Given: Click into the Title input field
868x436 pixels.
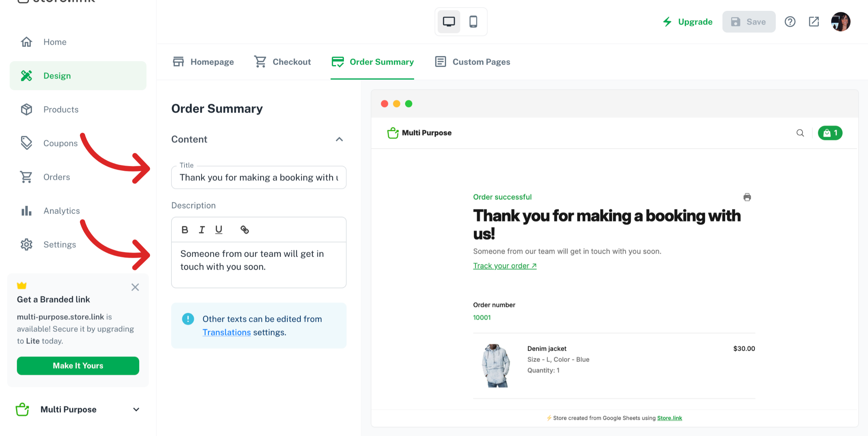Looking at the screenshot, I should [x=259, y=178].
